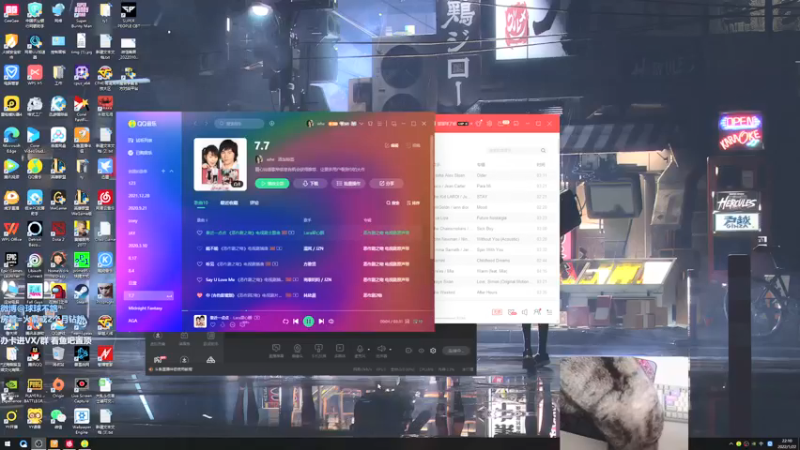Screen dimensions: 800x450
Task: Pause playback with the green button
Action: point(309,321)
